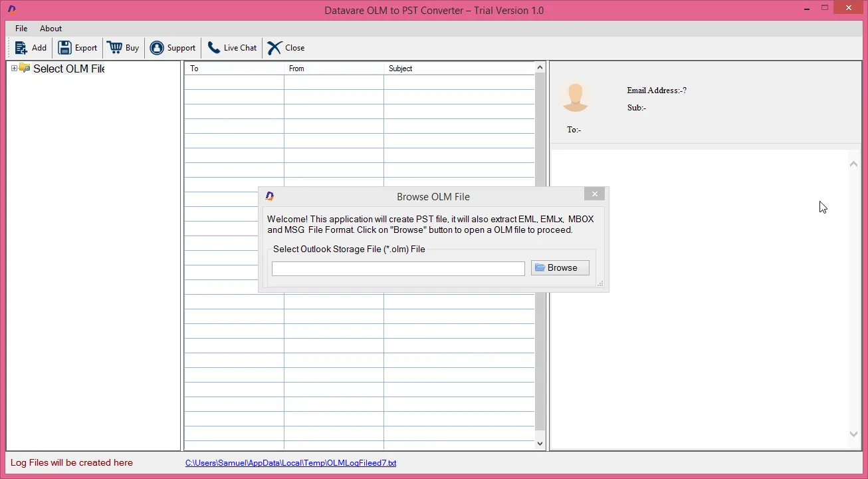This screenshot has width=868, height=479.
Task: Click the Sub:- label in preview
Action: pos(637,108)
